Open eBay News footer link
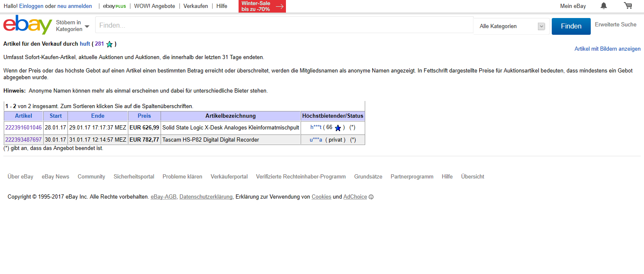Viewport: 644px width, 274px height. 55,177
